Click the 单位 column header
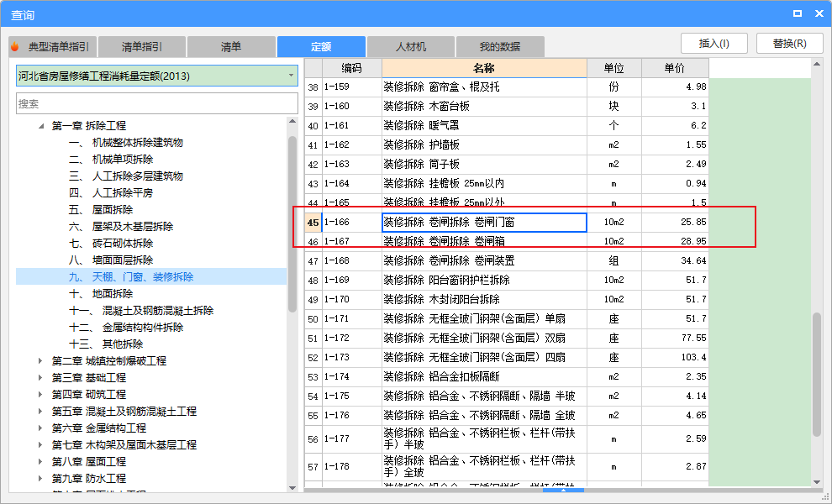This screenshot has height=504, width=832. (x=614, y=68)
